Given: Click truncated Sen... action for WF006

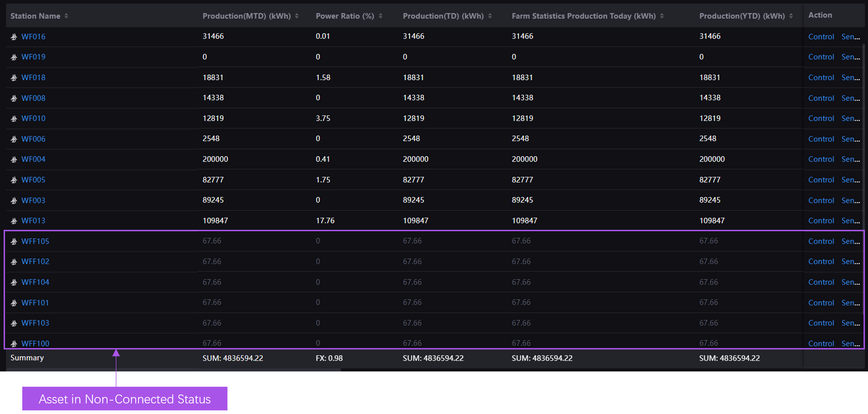Looking at the screenshot, I should point(850,139).
